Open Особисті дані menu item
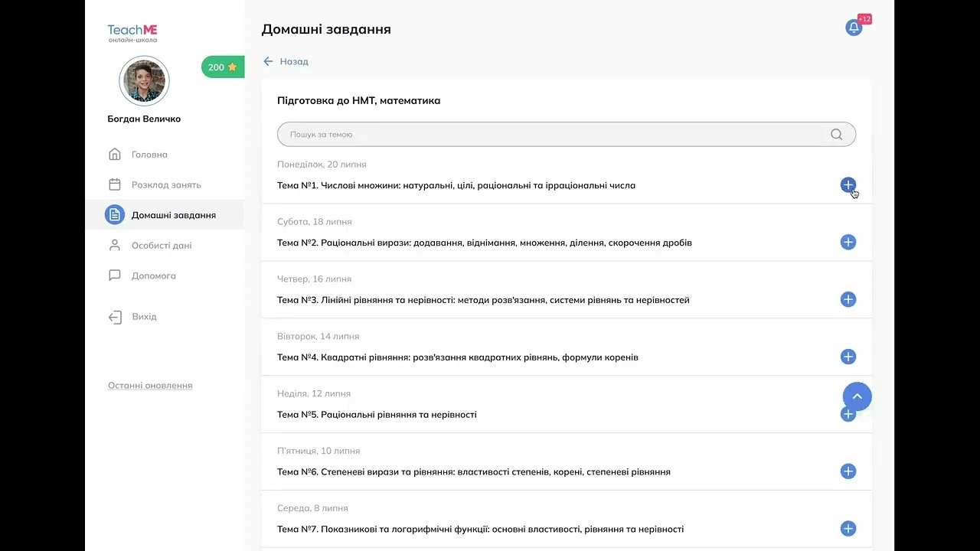 (161, 246)
